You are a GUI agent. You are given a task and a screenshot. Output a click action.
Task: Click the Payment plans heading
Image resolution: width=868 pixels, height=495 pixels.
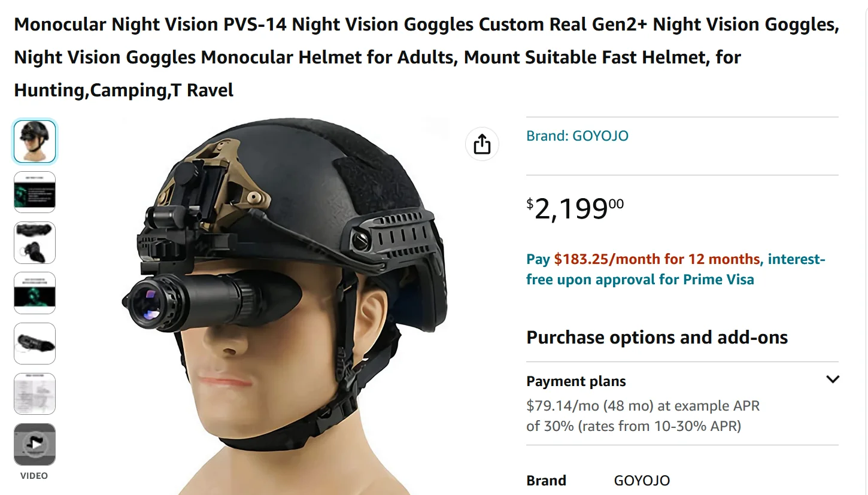pyautogui.click(x=576, y=381)
